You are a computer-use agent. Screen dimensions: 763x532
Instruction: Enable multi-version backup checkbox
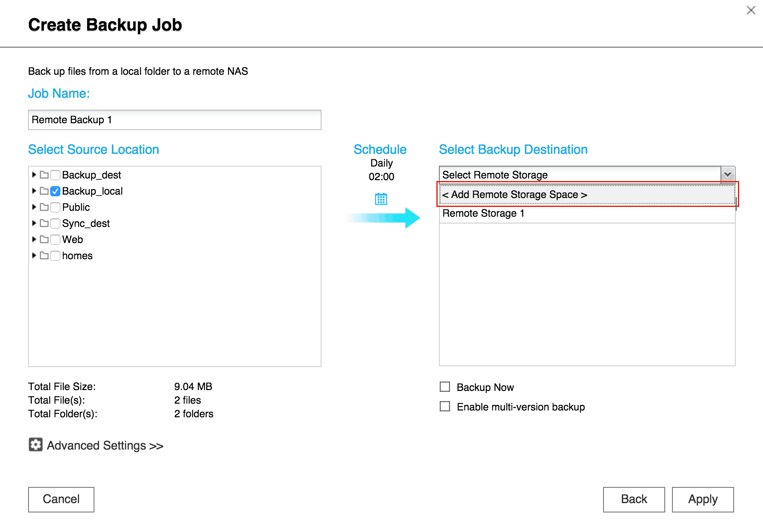coord(445,406)
